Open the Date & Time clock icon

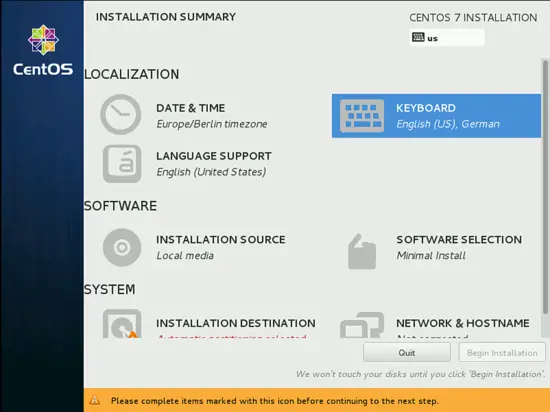pyautogui.click(x=121, y=114)
